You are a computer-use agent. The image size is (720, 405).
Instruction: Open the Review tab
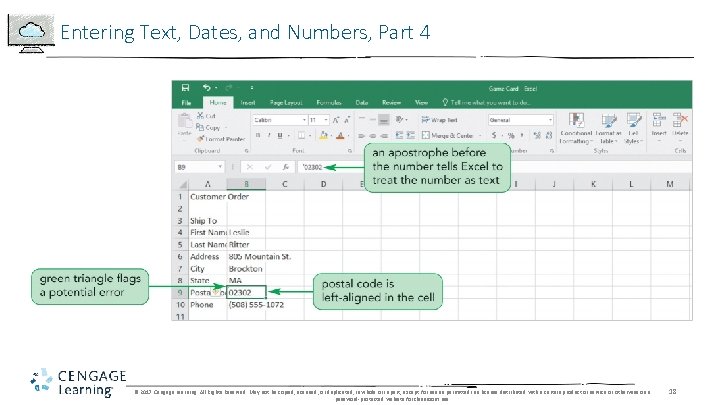[391, 102]
